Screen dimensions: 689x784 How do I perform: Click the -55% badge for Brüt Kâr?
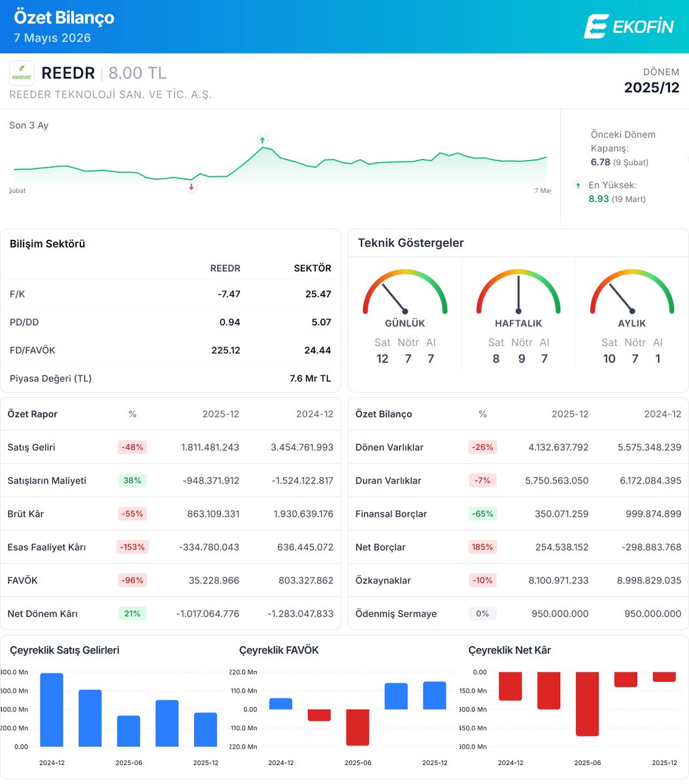133,514
